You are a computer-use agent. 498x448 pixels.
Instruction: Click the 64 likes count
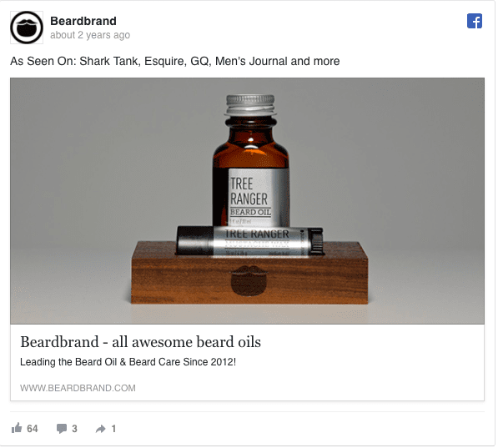33,429
